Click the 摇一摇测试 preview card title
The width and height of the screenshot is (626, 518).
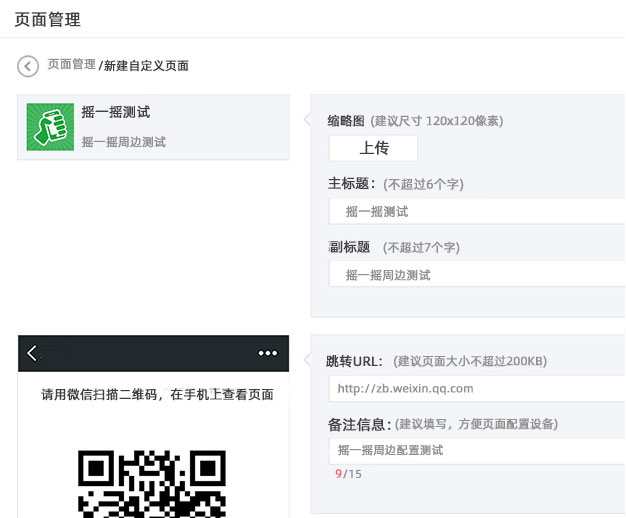[116, 112]
